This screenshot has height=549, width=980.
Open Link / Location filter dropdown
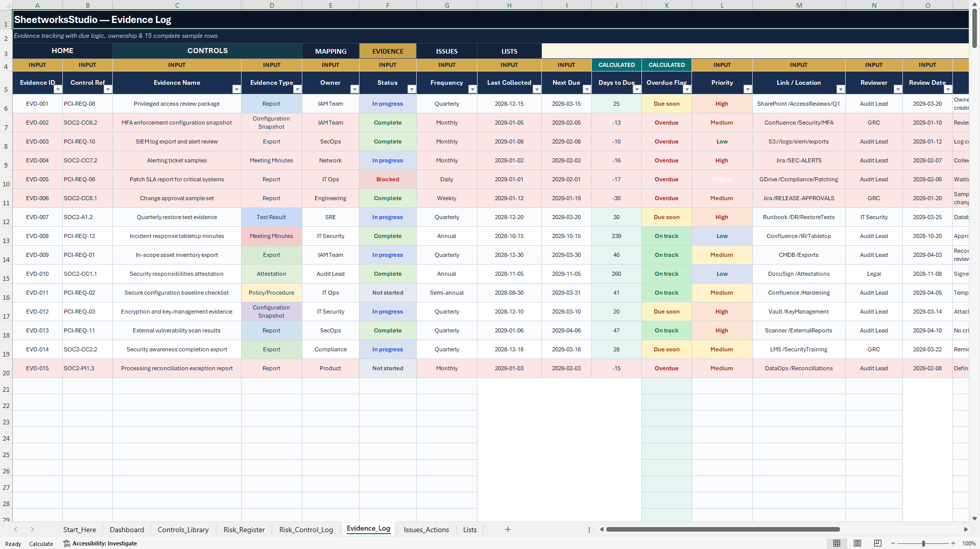coord(841,89)
